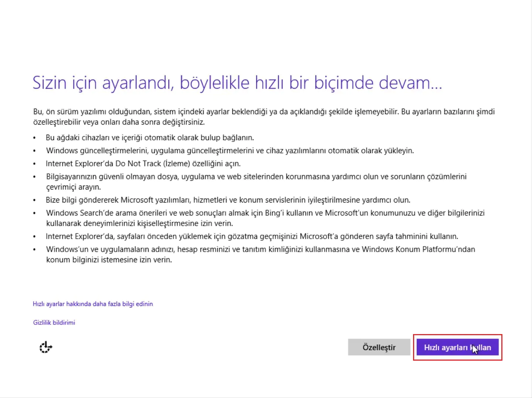Open 'Hızlı ayarlar hakkında daha fazla bilgi edinin' link

click(92, 303)
